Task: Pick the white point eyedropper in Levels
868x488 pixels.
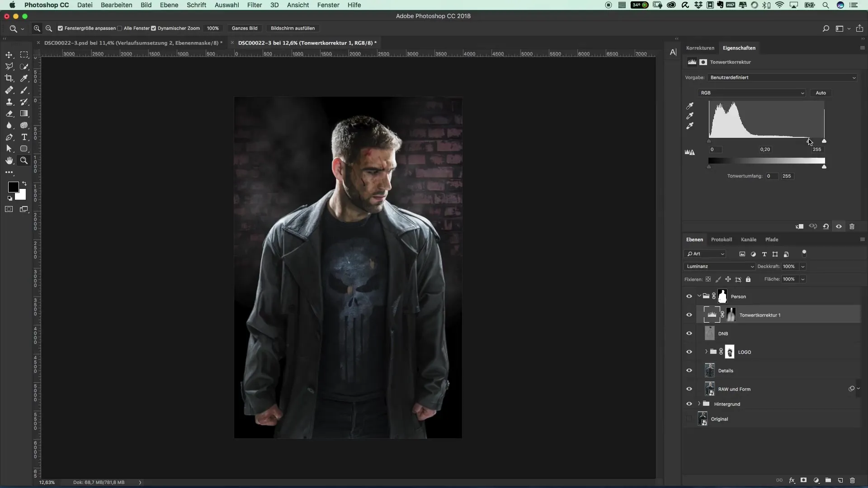Action: (x=690, y=126)
